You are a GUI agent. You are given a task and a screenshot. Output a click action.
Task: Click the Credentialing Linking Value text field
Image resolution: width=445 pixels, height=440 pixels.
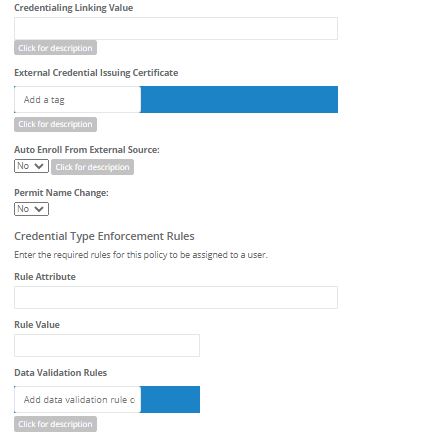tap(176, 29)
